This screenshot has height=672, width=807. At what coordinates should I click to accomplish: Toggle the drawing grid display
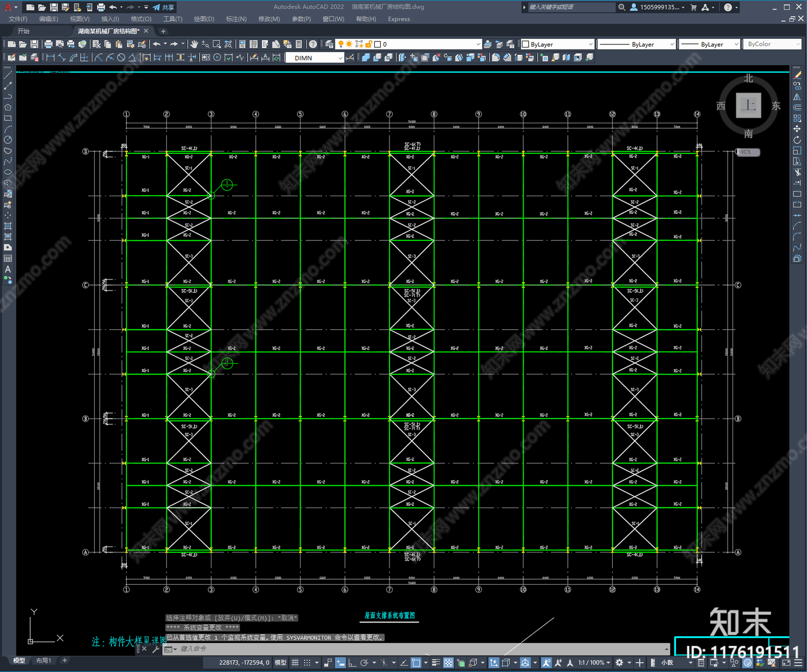pyautogui.click(x=295, y=662)
